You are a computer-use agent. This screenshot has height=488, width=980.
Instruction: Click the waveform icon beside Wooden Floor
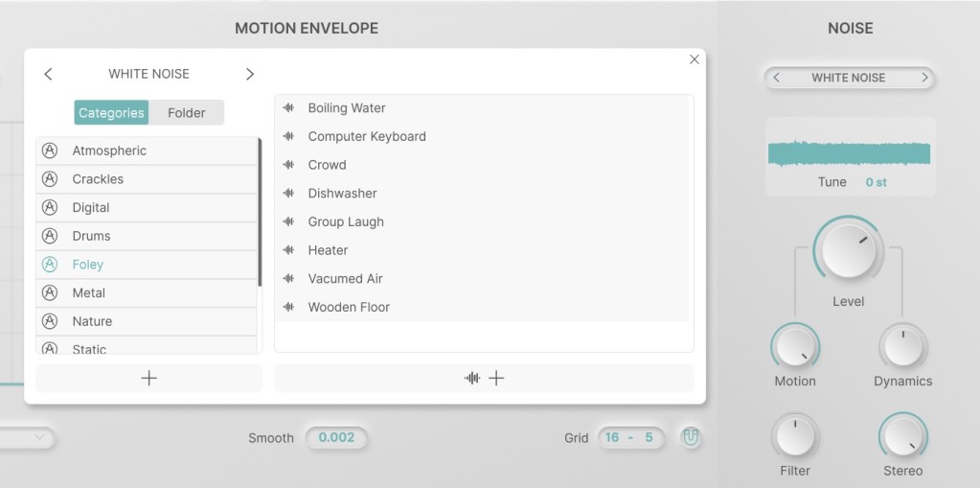(288, 307)
